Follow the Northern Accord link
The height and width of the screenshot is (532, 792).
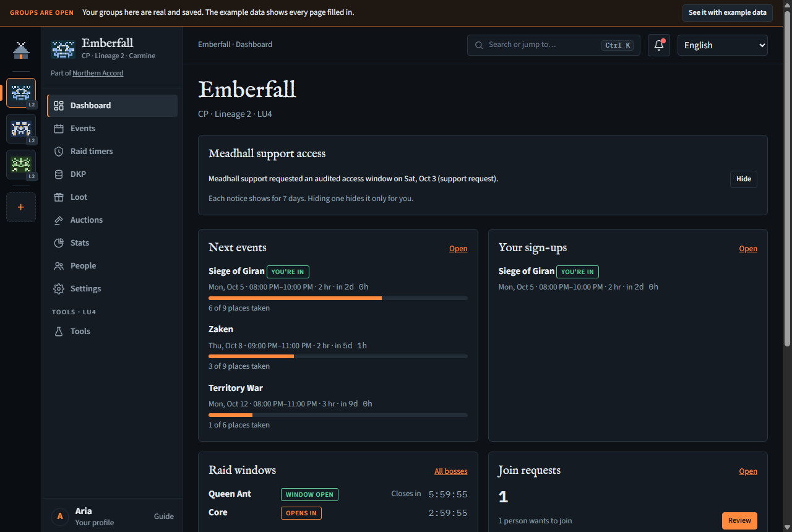point(98,73)
